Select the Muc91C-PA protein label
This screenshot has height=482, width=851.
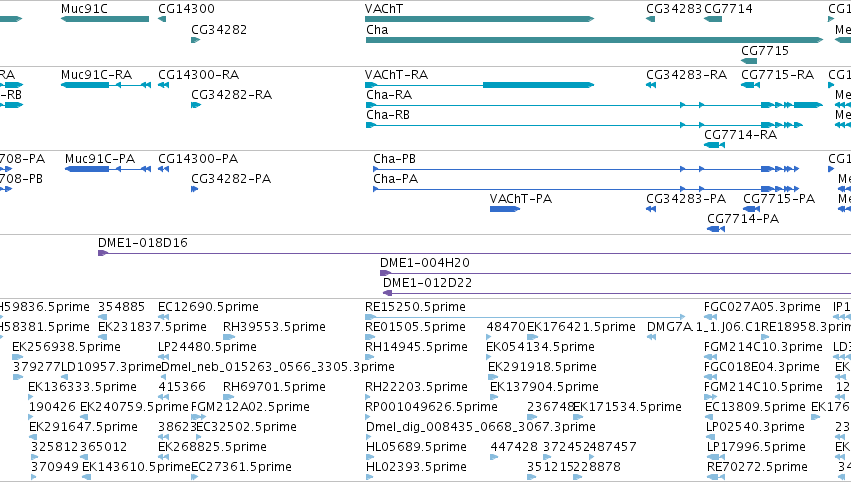coord(100,158)
